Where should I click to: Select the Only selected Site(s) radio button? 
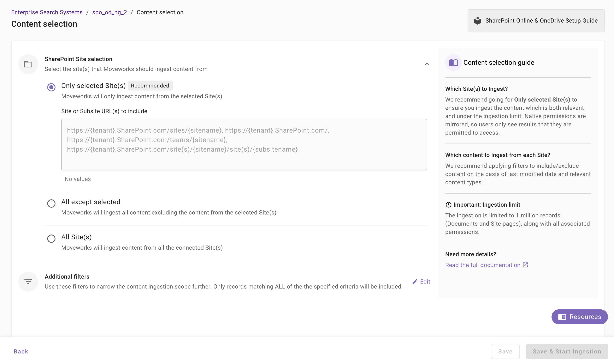click(51, 87)
